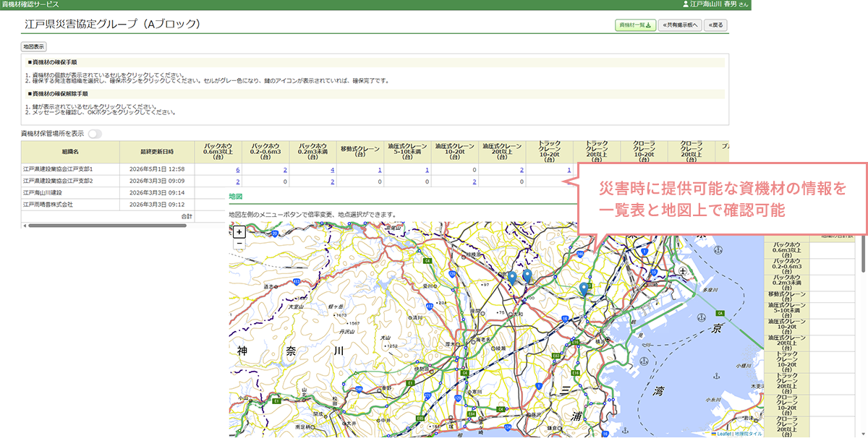
Task: Click the «戻る back button
Action: (715, 25)
